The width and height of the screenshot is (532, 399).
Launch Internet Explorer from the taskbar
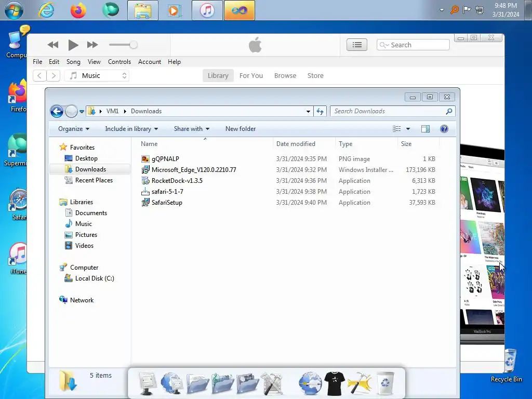(46, 10)
